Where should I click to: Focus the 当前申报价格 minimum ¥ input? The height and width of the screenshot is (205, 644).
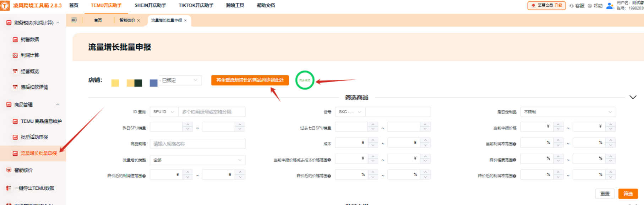[537, 127]
